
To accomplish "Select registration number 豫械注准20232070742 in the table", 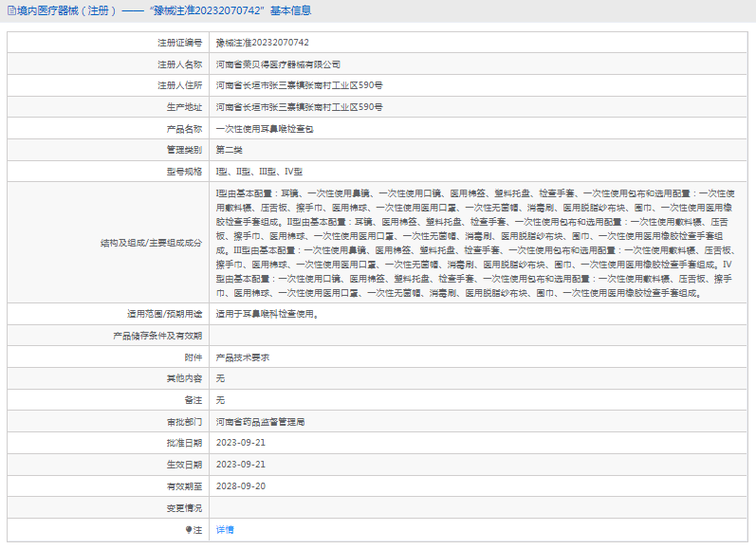I will click(263, 43).
